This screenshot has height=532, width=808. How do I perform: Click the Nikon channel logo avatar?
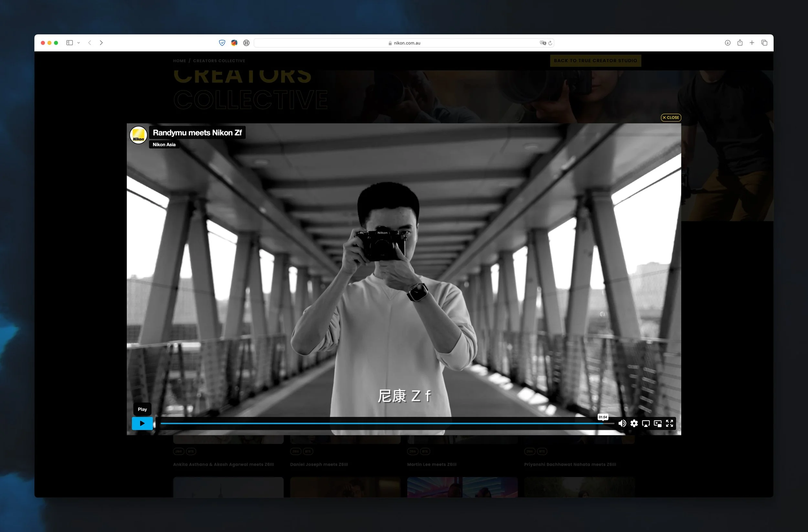point(138,135)
